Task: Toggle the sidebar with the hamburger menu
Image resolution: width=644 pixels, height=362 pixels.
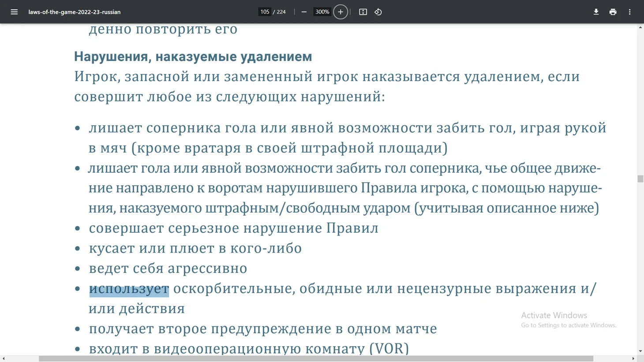Action: pos(14,12)
